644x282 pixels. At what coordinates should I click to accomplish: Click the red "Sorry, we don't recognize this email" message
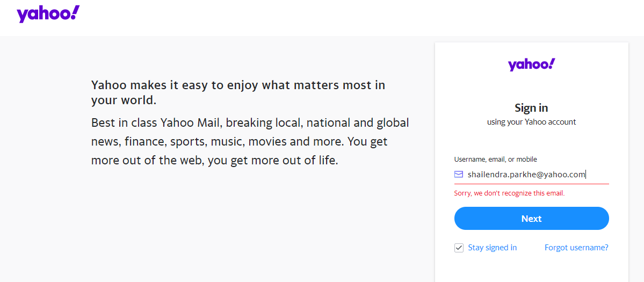tap(509, 193)
